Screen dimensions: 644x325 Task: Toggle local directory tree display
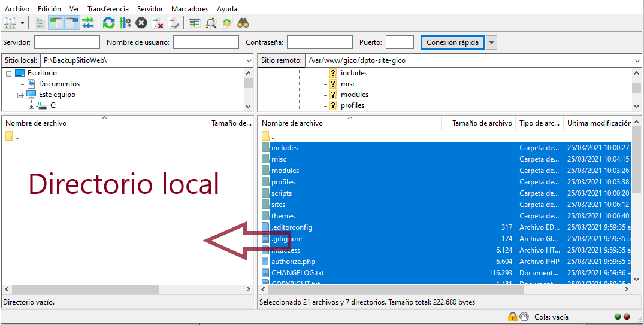56,23
